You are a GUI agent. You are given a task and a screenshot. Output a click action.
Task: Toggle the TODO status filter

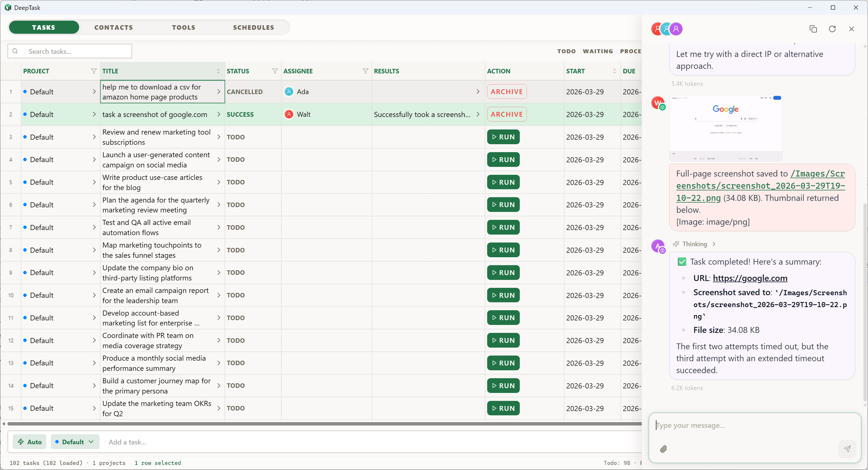point(566,51)
